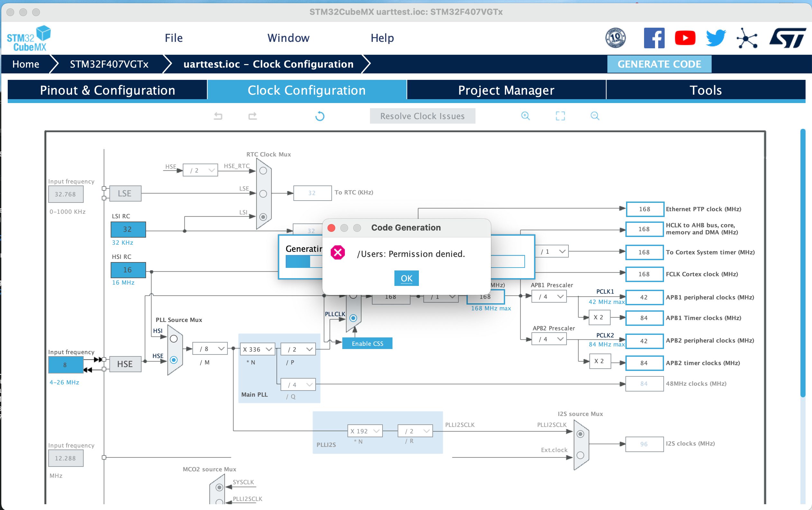
Task: Switch to Project Manager tab
Action: [x=506, y=90]
